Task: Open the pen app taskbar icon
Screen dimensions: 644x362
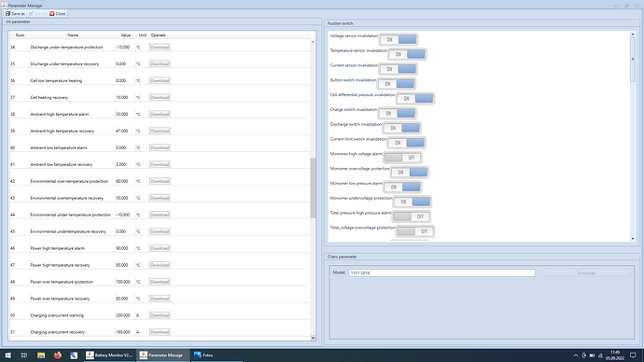Action: (x=74, y=355)
